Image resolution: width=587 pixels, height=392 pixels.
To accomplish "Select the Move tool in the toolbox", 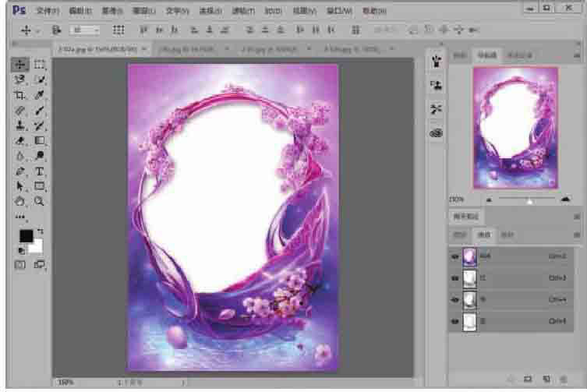I will click(x=21, y=65).
